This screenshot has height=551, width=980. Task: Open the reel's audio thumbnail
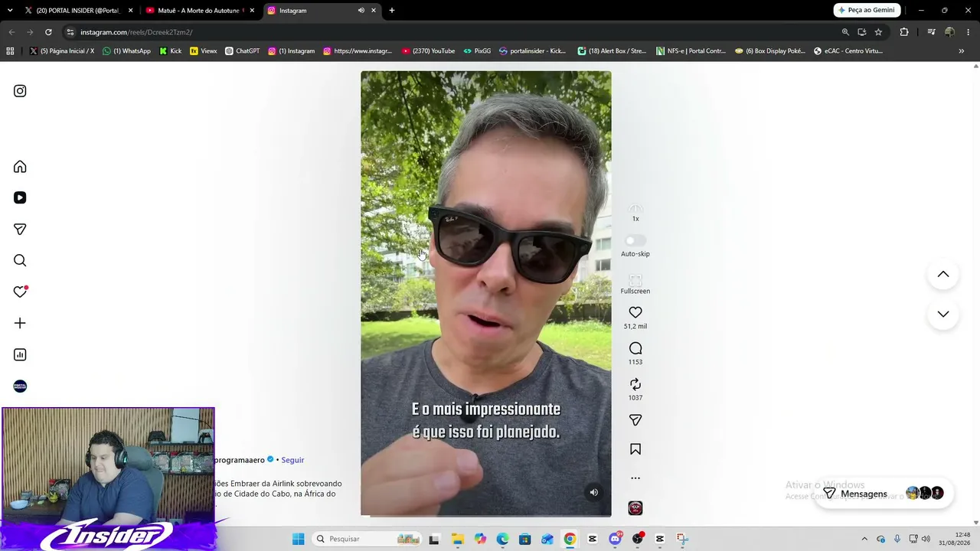635,508
